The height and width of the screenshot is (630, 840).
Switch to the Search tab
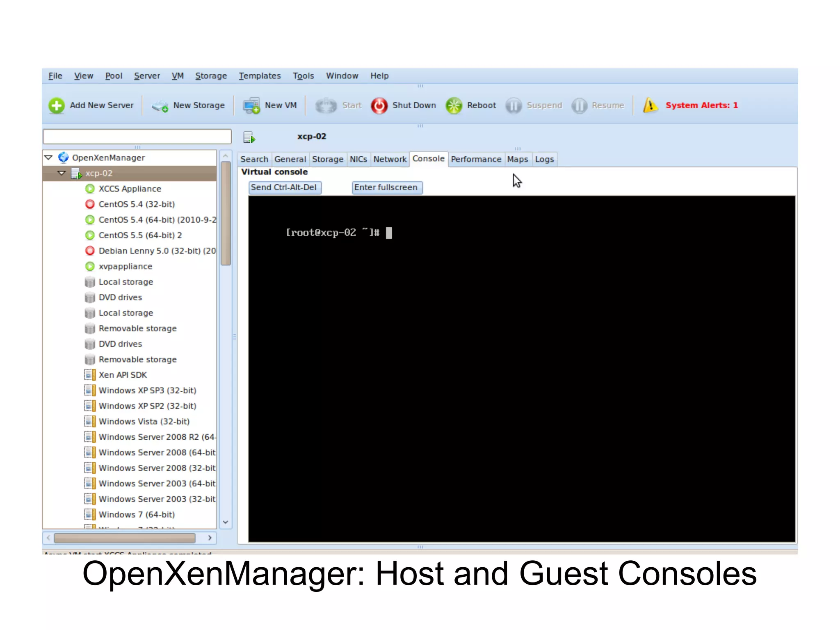pyautogui.click(x=254, y=159)
